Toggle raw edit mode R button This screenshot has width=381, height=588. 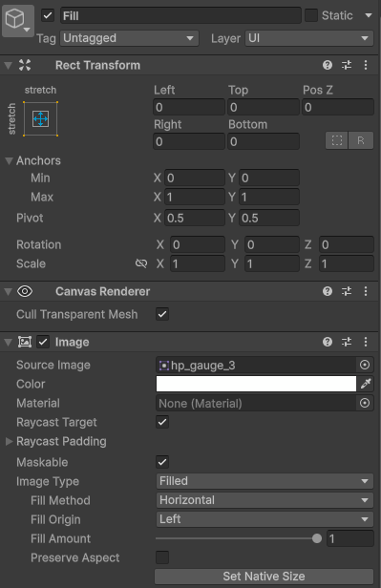(361, 140)
